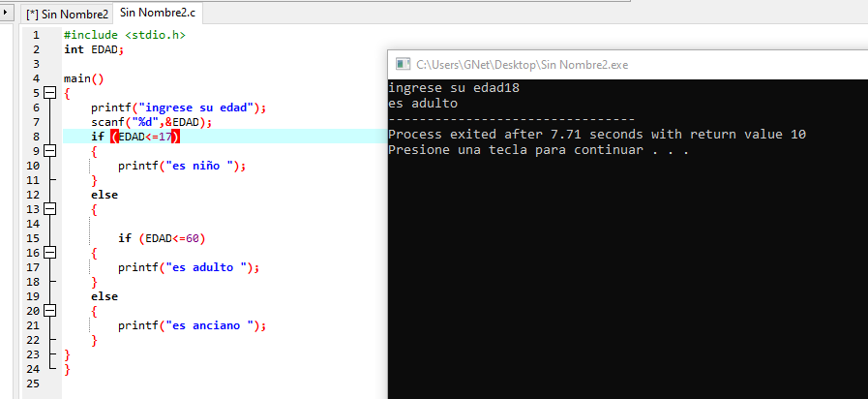Open the 'Sin Nombre2.c' tab

(x=158, y=13)
